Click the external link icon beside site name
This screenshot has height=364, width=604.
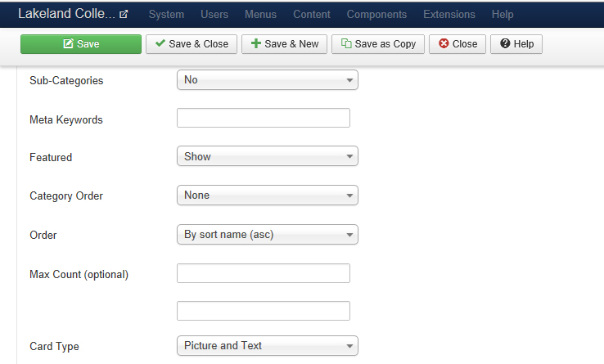pos(124,15)
